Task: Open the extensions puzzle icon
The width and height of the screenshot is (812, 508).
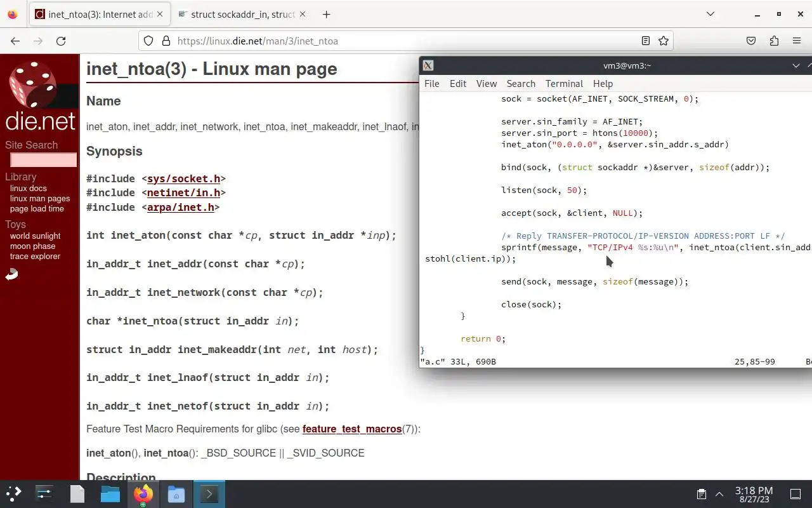Action: [x=774, y=41]
